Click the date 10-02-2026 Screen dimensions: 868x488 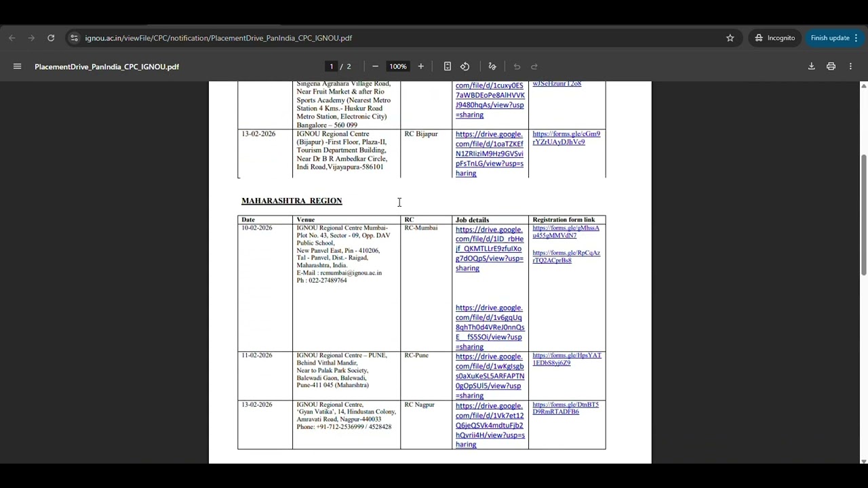(257, 228)
